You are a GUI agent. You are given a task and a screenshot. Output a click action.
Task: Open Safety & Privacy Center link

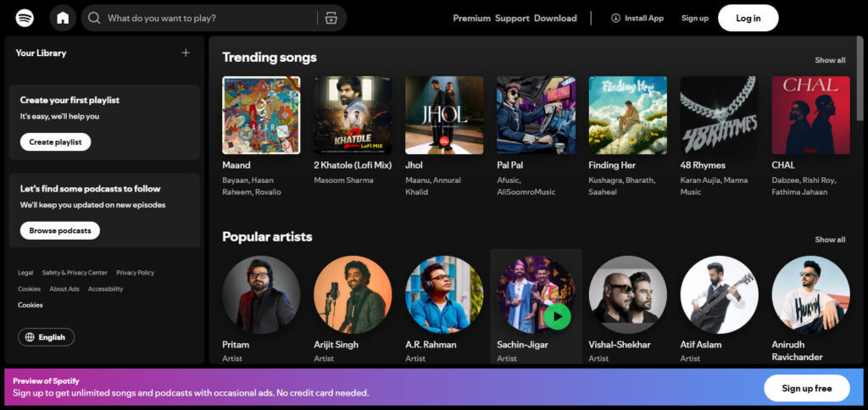click(75, 273)
